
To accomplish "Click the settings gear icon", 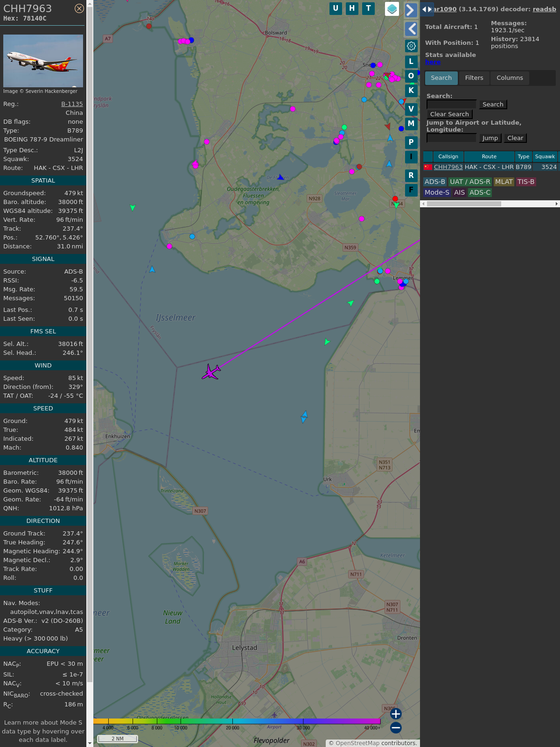I will point(411,46).
